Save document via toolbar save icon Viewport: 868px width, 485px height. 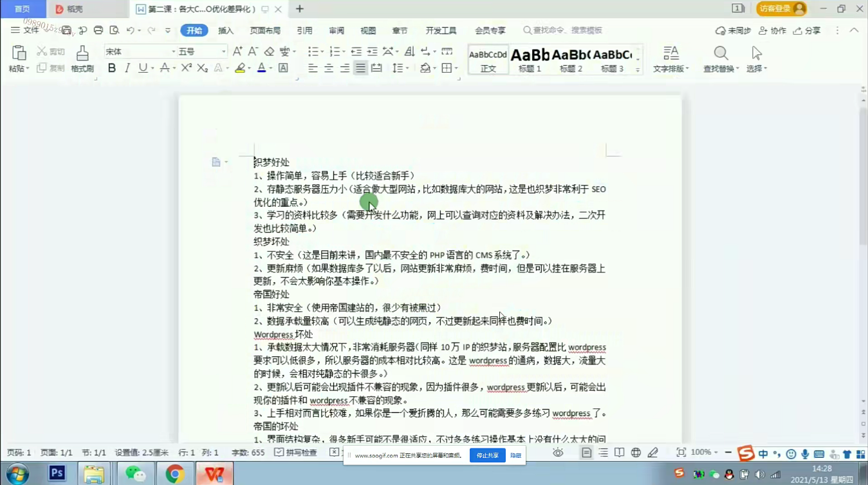click(67, 30)
